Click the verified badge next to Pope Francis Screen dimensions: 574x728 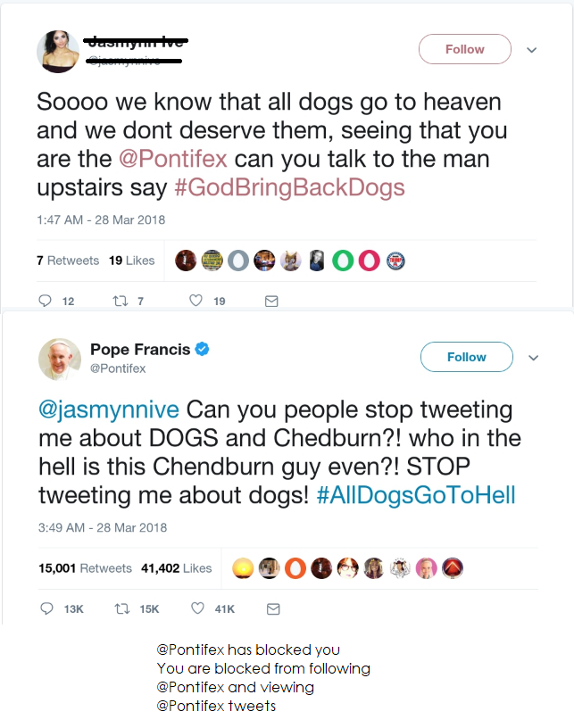click(x=203, y=350)
